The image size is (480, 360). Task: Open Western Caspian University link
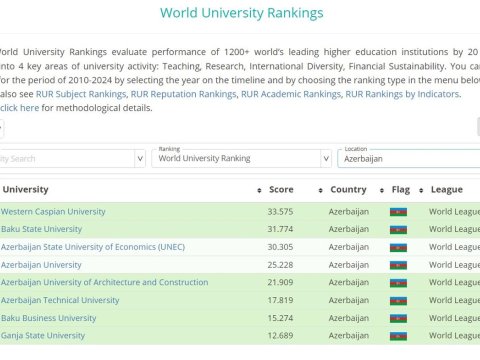pos(53,212)
